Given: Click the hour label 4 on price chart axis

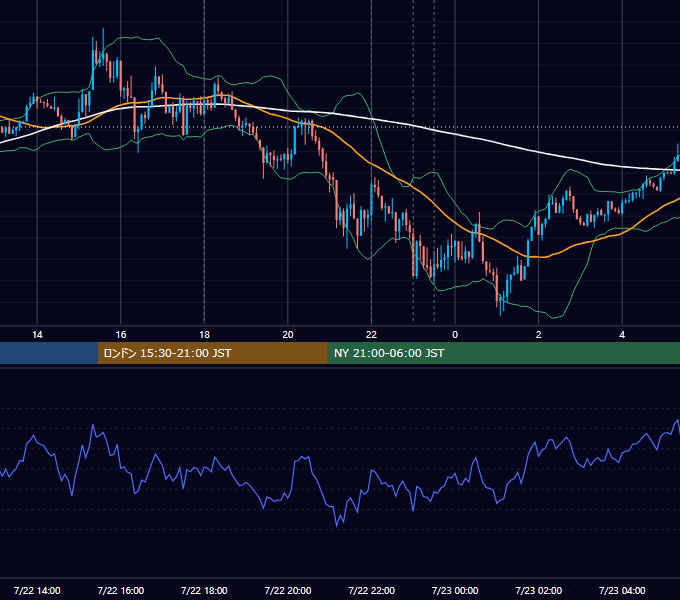Looking at the screenshot, I should (622, 335).
